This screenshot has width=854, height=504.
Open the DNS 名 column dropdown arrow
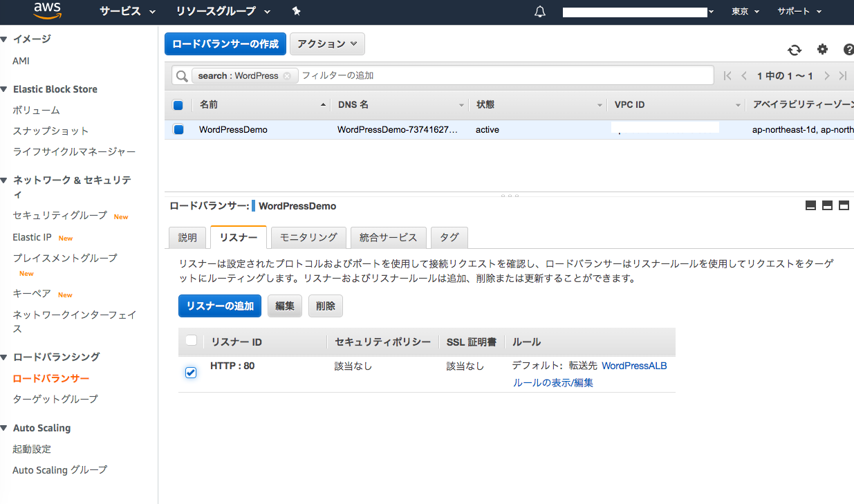pyautogui.click(x=461, y=105)
